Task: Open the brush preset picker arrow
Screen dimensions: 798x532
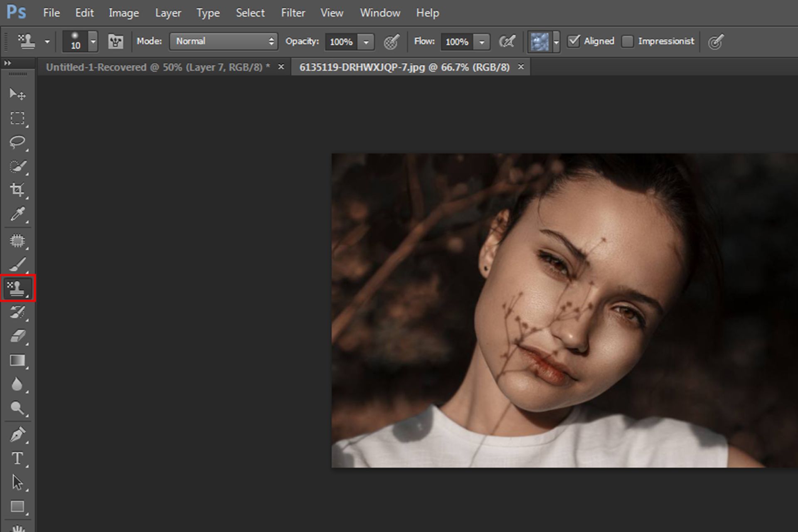Action: click(x=93, y=42)
